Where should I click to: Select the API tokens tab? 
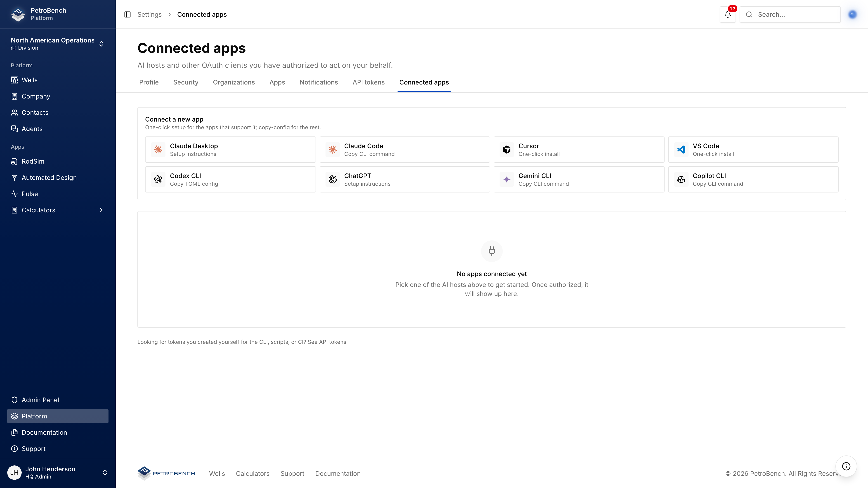click(x=369, y=82)
